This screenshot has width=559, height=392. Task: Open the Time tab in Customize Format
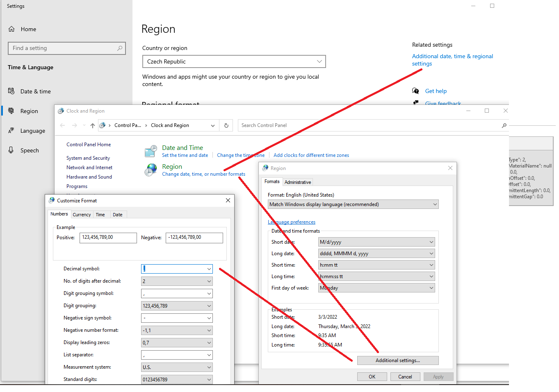(x=100, y=215)
